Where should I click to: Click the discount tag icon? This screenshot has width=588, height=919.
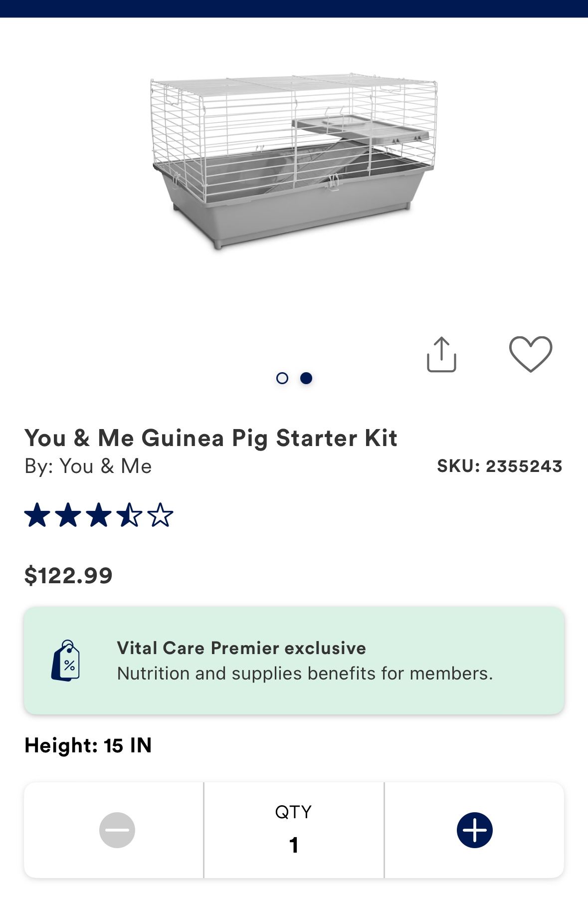(x=66, y=661)
